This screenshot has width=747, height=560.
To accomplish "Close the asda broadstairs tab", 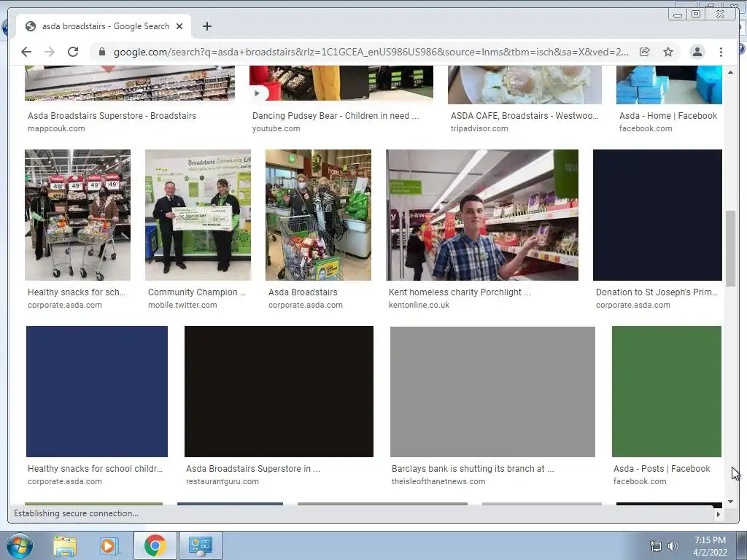I will [x=179, y=26].
